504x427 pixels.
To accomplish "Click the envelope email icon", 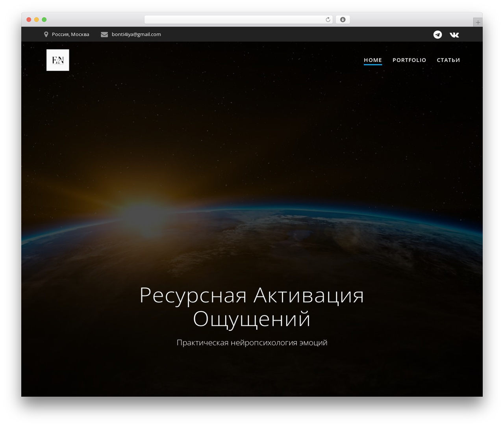I will coord(104,34).
